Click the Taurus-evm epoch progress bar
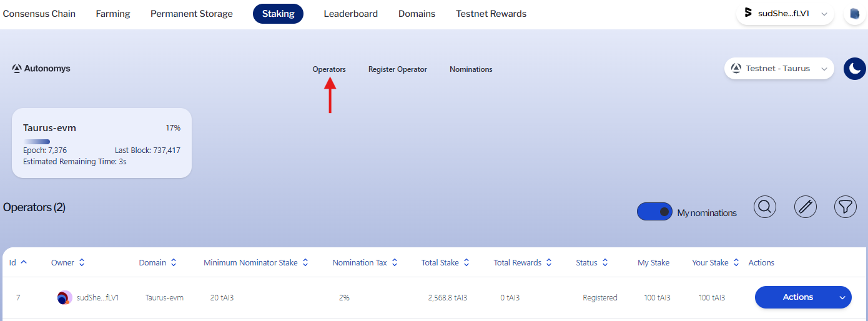Viewport: 868px width, 321px height. tap(36, 142)
